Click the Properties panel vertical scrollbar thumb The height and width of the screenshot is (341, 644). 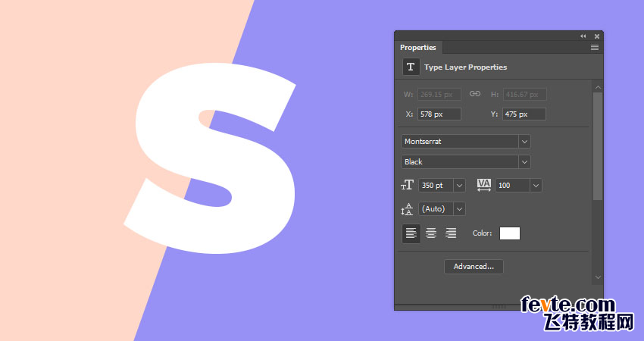[x=598, y=146]
